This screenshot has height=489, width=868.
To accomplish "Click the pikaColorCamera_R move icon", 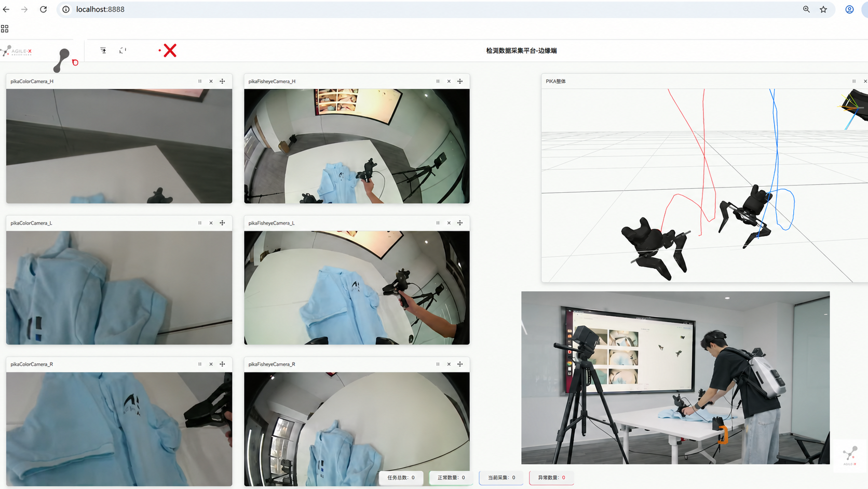I will pos(222,364).
